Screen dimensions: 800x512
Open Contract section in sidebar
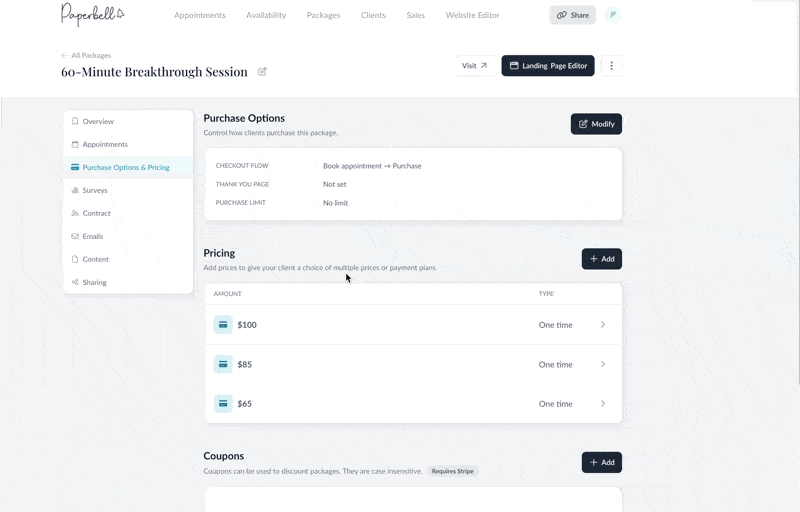click(96, 213)
